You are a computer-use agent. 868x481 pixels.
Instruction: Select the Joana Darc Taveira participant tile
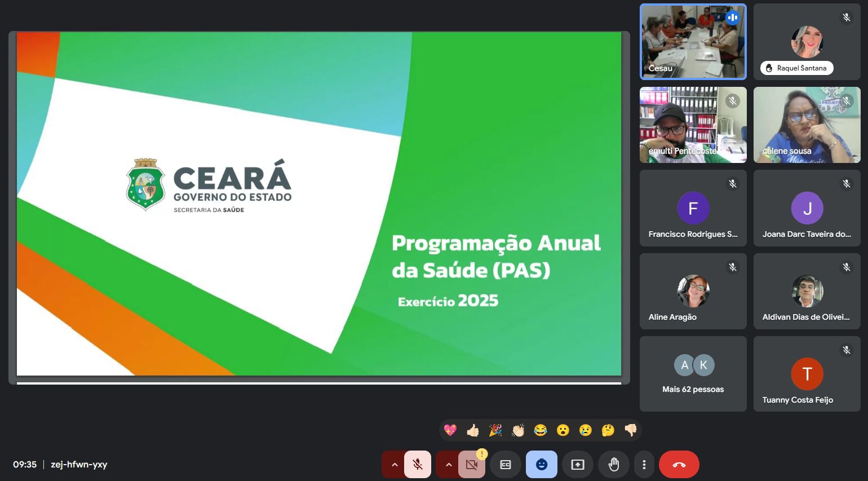(x=807, y=208)
